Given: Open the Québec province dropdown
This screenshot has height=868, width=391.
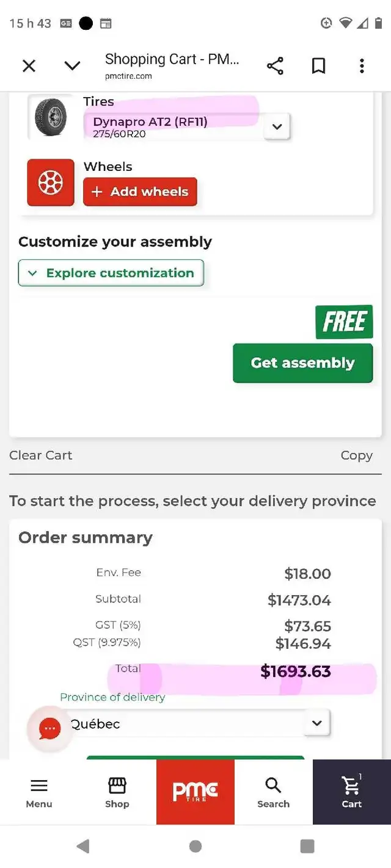Looking at the screenshot, I should pyautogui.click(x=316, y=723).
